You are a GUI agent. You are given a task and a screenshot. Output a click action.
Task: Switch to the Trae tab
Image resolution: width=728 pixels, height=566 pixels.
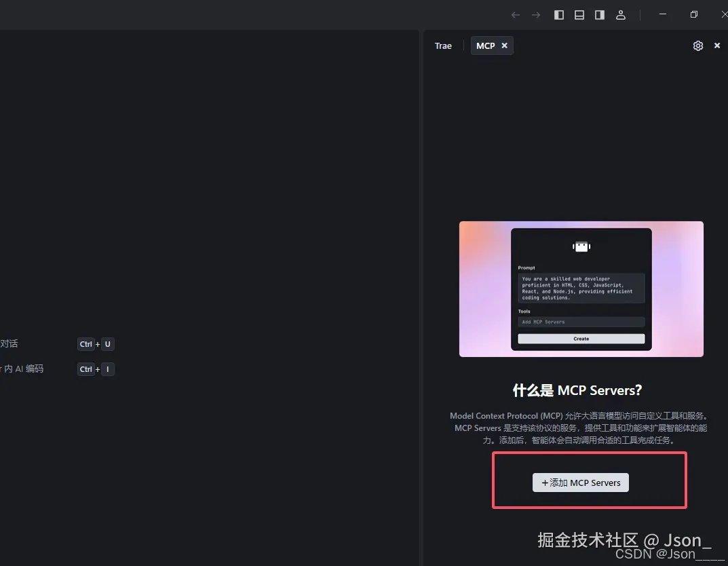(443, 46)
